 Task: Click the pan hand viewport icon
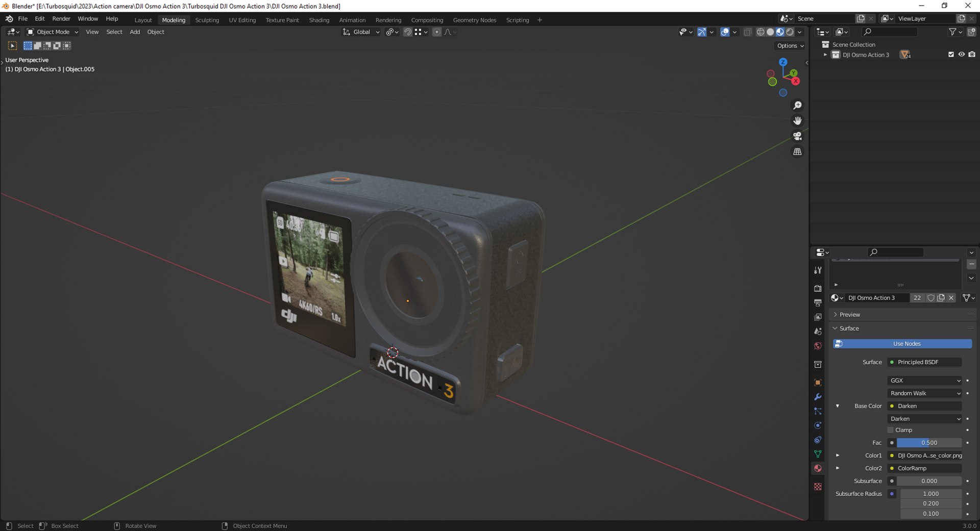[797, 121]
